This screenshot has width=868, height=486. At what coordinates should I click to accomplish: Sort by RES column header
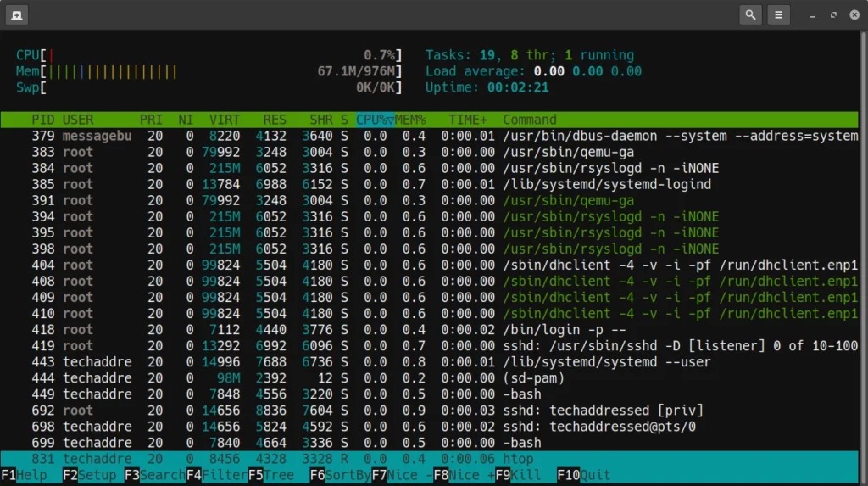click(275, 120)
